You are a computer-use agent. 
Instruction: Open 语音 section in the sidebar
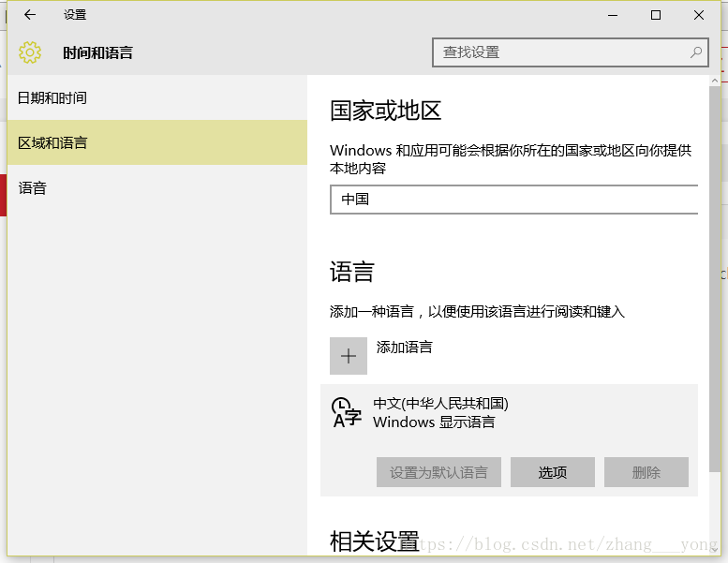click(156, 188)
